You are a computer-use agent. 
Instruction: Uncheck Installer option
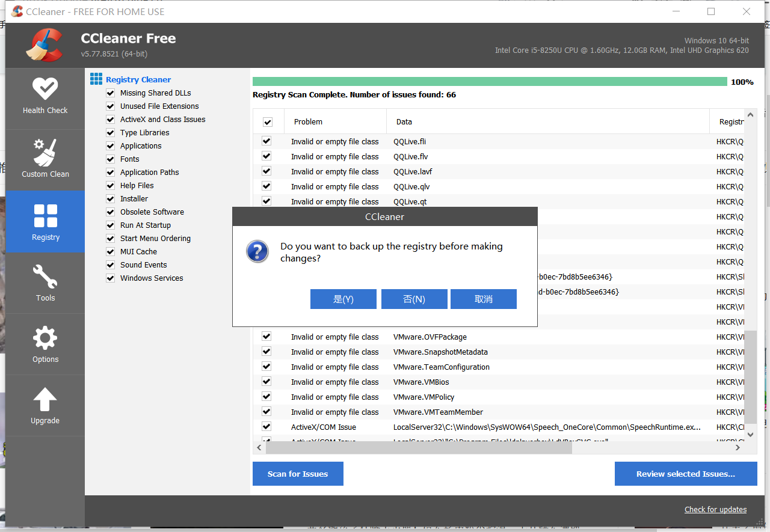coord(110,199)
